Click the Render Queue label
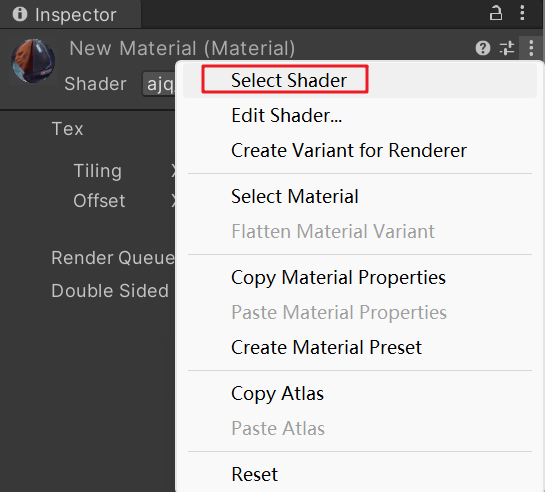The width and height of the screenshot is (545, 492). (113, 258)
